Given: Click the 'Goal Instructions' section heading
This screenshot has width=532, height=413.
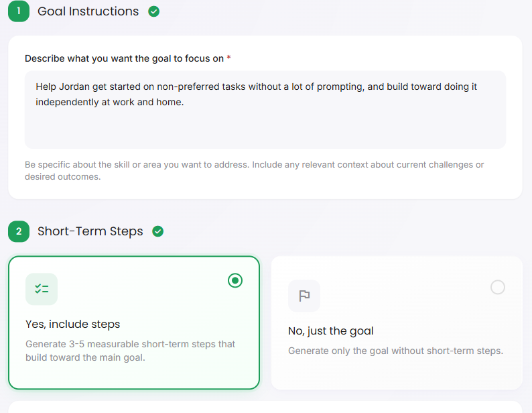Looking at the screenshot, I should tap(88, 11).
